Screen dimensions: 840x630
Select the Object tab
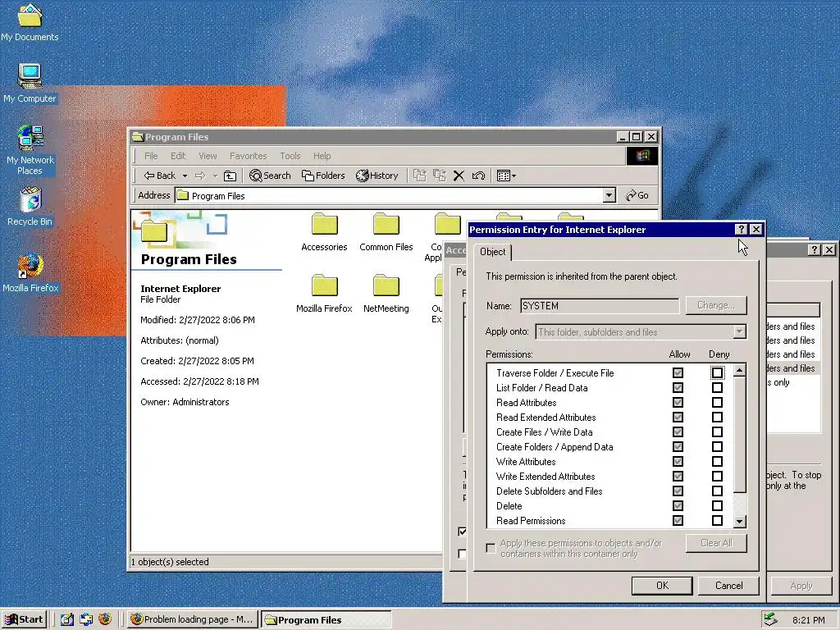(492, 252)
